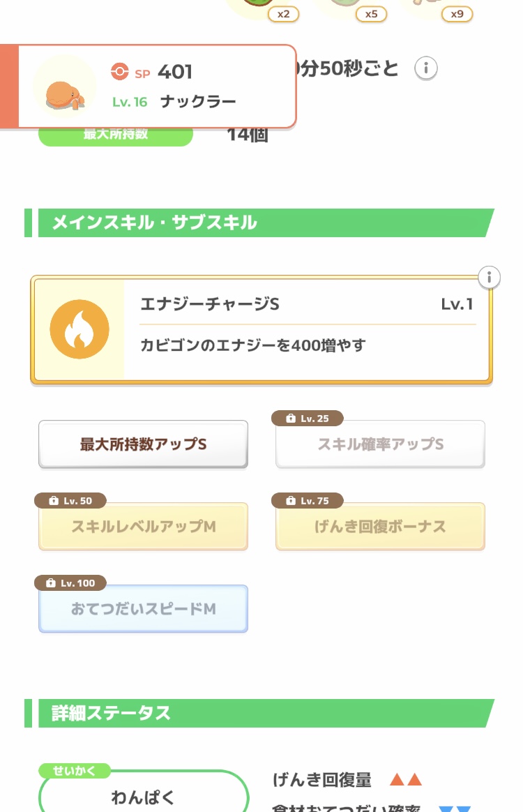Image resolution: width=523 pixels, height=812 pixels.
Task: Tap the x5 ingredient badge
Action: click(x=371, y=13)
